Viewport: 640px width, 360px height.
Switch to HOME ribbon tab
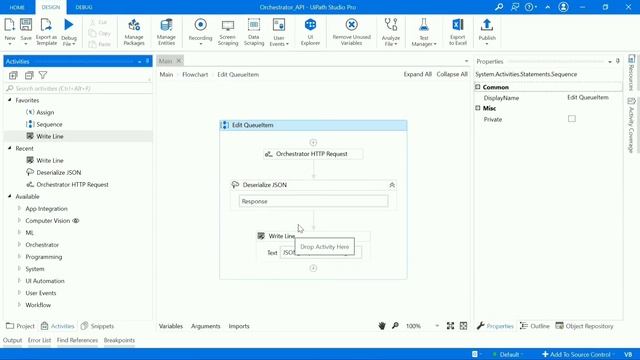click(x=17, y=7)
